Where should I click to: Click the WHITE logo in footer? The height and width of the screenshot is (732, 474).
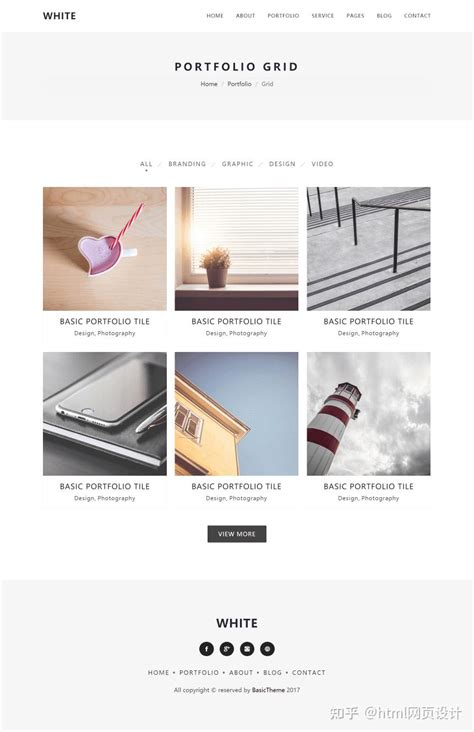[x=237, y=623]
